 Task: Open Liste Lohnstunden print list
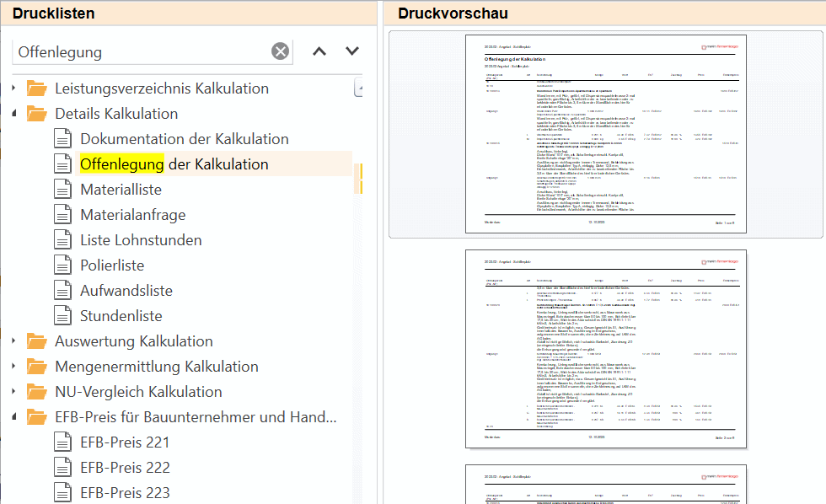click(141, 239)
